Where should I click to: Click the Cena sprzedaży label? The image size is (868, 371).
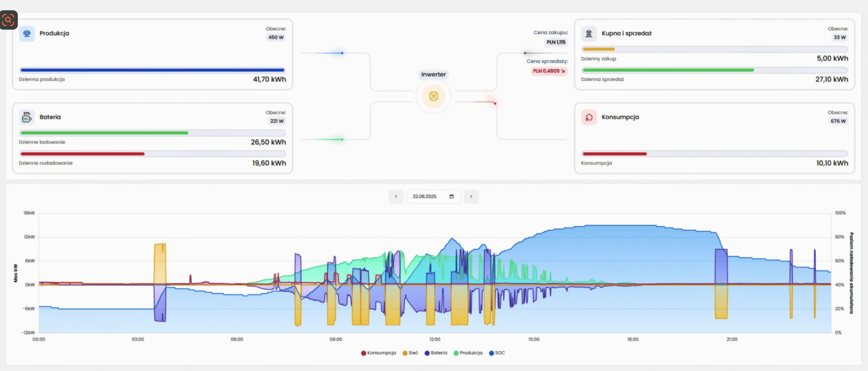[547, 61]
